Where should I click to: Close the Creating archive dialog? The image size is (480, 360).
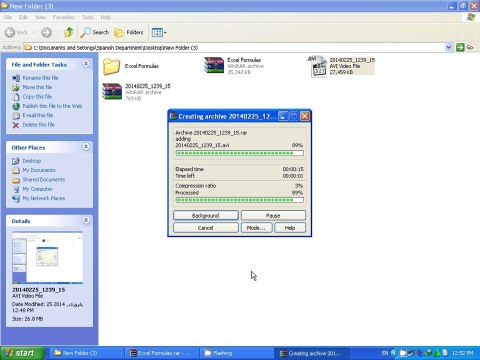pyautogui.click(x=305, y=116)
